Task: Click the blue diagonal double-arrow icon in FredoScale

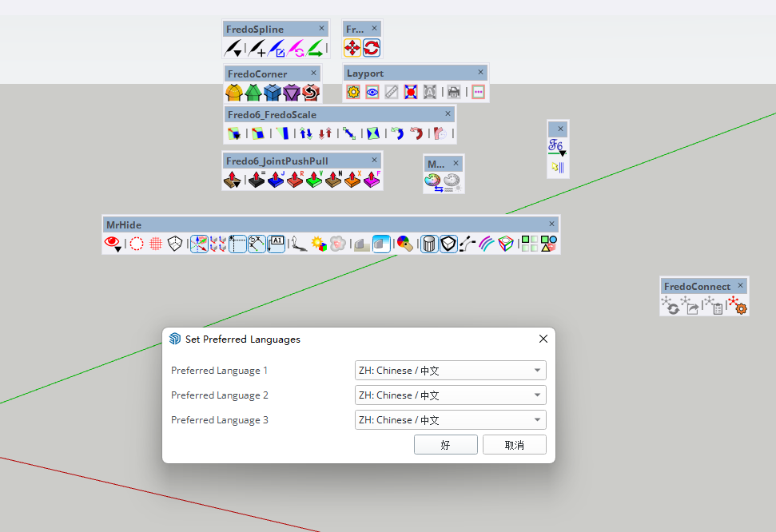Action: point(350,133)
